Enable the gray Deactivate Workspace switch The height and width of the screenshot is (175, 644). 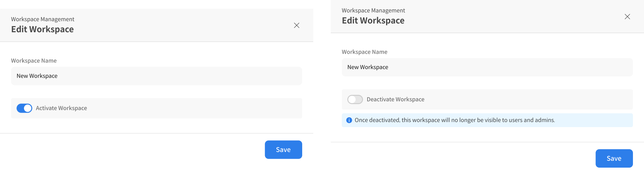(x=355, y=99)
